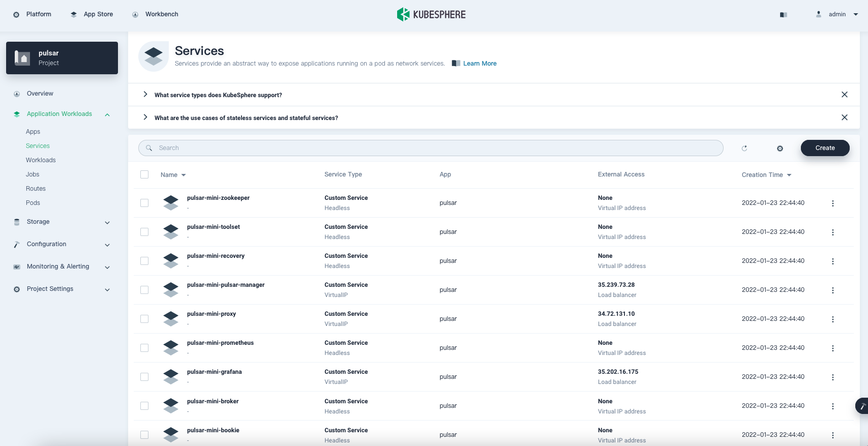Click the service icon for pulsar-mini-grafana
The width and height of the screenshot is (868, 446).
coord(171,377)
